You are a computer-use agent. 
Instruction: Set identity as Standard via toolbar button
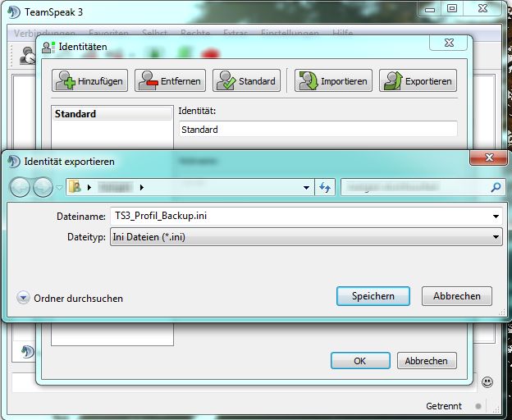pos(246,80)
